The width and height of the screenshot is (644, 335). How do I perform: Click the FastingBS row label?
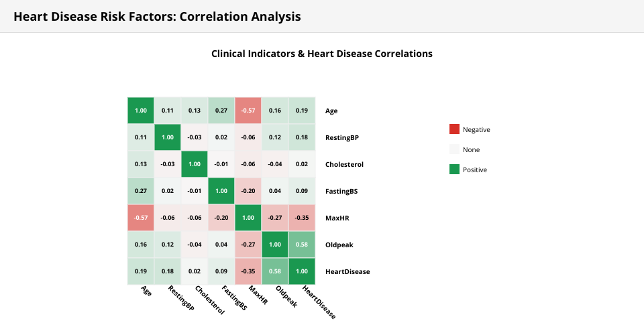(x=341, y=191)
